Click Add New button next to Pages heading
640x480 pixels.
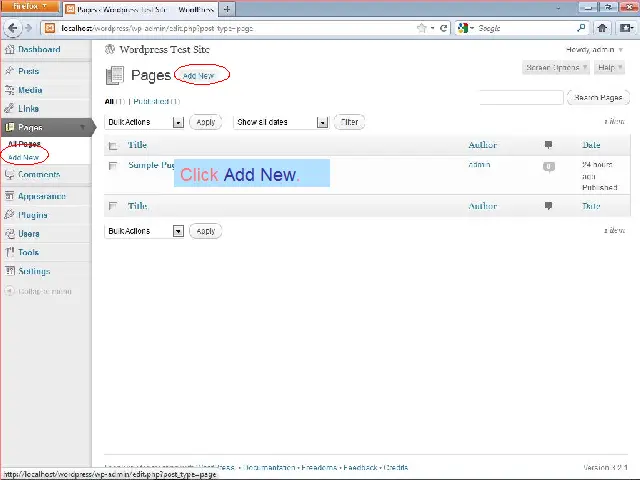pyautogui.click(x=199, y=76)
